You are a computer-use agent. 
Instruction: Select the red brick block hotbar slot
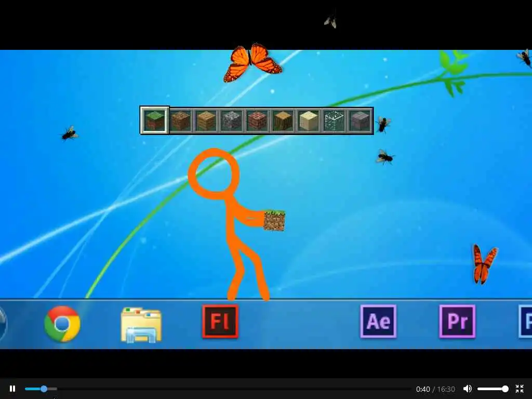[x=257, y=121]
